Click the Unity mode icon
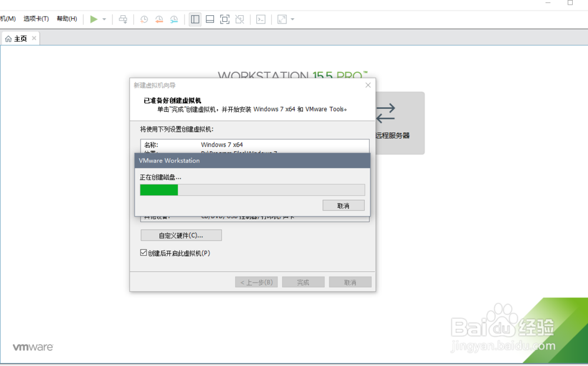This screenshot has height=366, width=588. (x=240, y=19)
